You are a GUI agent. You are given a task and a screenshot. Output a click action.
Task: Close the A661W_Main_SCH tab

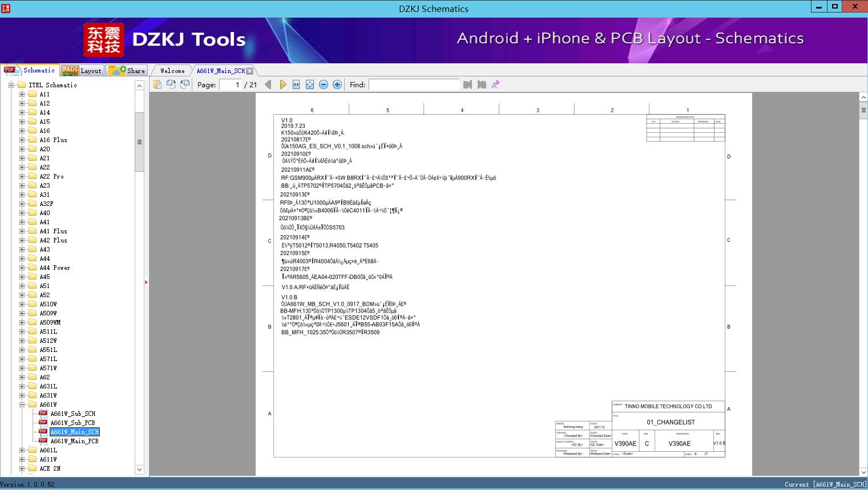[x=250, y=71]
